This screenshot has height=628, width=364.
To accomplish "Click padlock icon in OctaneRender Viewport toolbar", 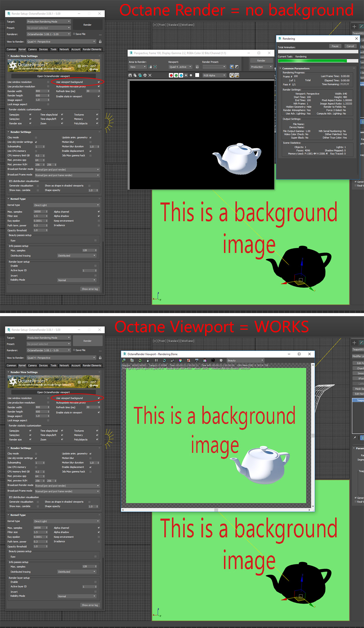I will point(148,360).
